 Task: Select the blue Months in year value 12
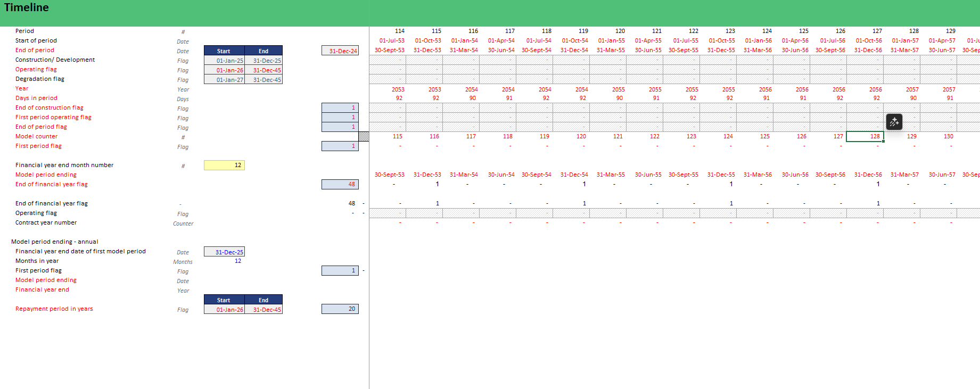[x=237, y=261]
